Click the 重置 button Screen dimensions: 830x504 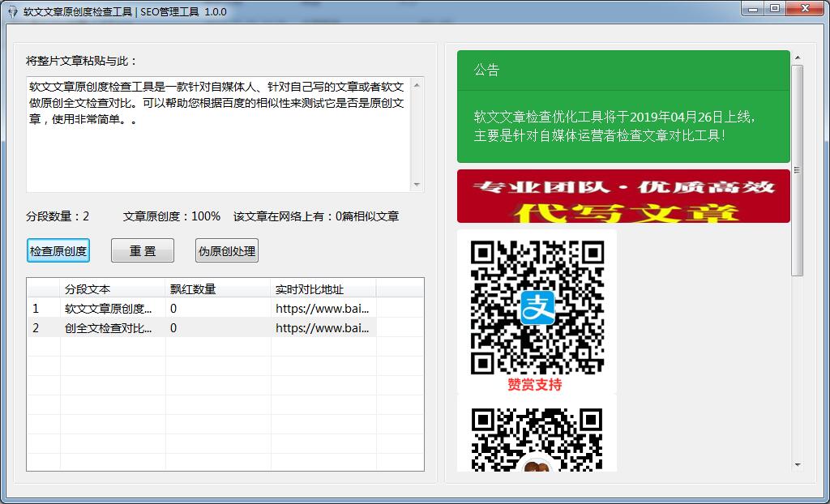(x=143, y=250)
